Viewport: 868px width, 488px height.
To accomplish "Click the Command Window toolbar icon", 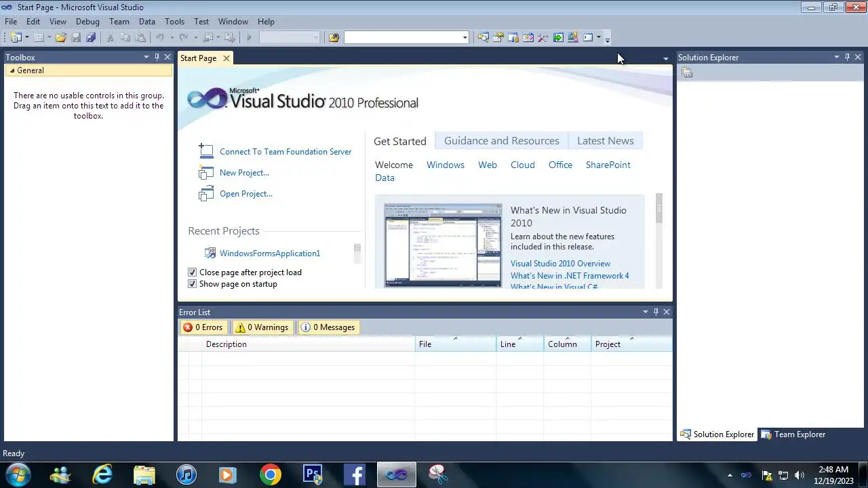I will [x=588, y=38].
